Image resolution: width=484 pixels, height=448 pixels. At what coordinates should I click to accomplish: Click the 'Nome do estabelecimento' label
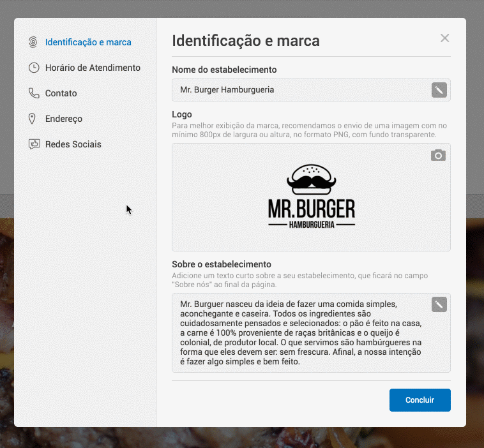[224, 70]
